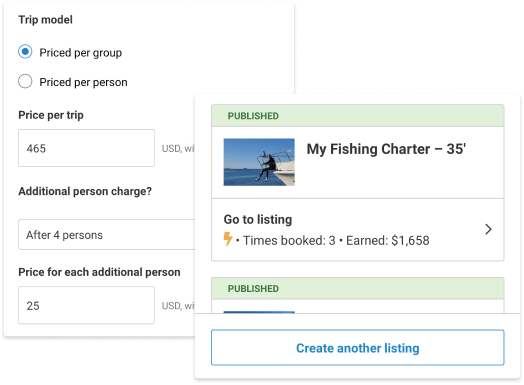Click the partially visible second listing thumbnail
The height and width of the screenshot is (385, 524).
[259, 312]
